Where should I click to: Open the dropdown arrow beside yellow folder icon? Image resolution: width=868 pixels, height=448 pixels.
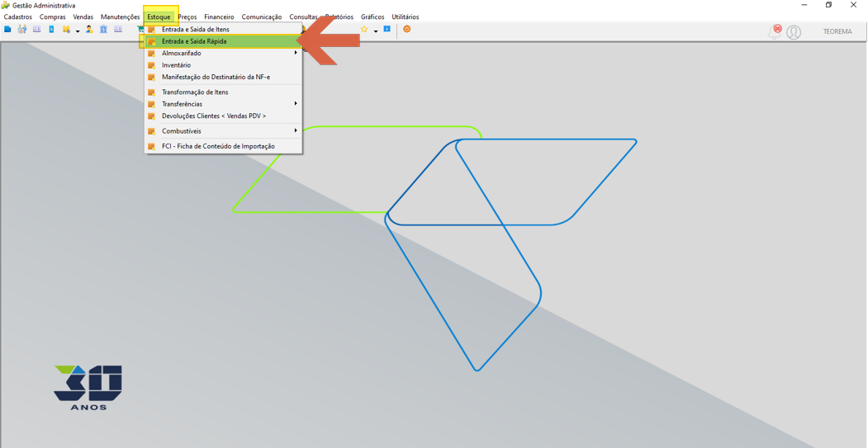78,31
